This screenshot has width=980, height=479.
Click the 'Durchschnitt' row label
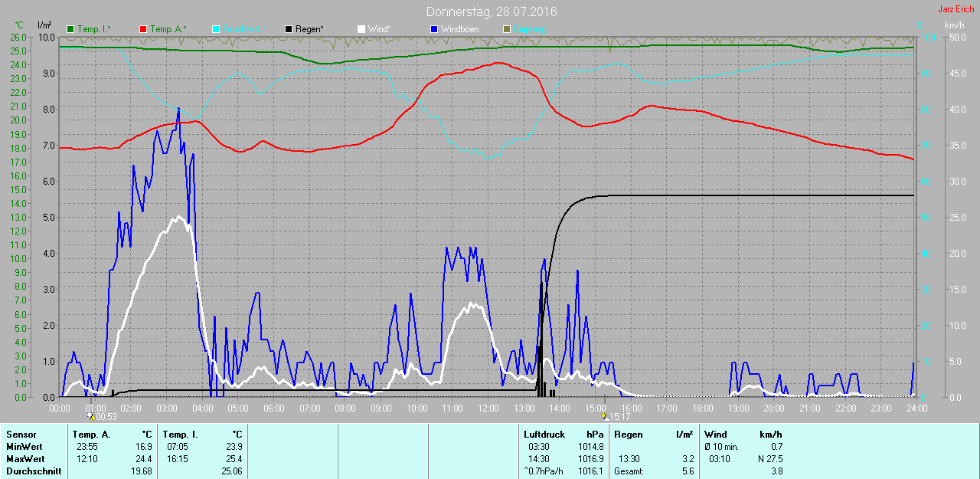(34, 471)
